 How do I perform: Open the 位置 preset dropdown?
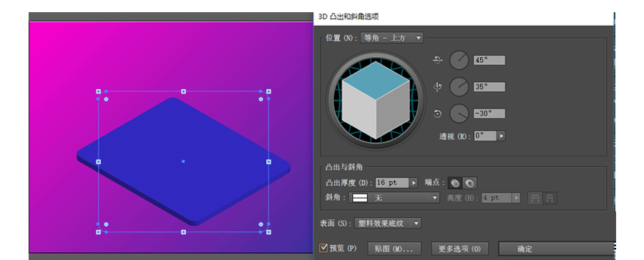click(x=391, y=38)
